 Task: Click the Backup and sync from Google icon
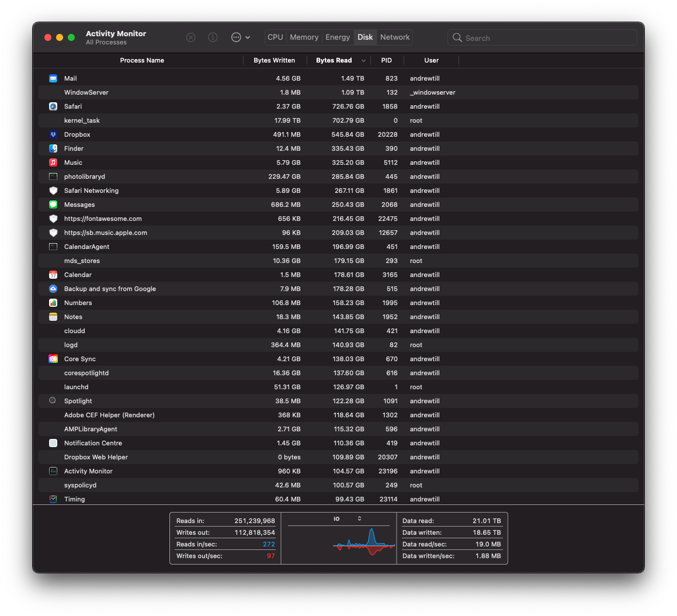pos(53,289)
